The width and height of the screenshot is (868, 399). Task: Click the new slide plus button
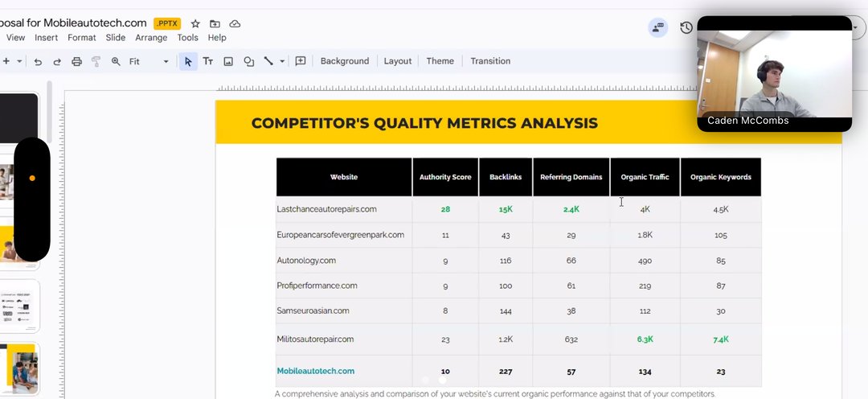coord(6,61)
